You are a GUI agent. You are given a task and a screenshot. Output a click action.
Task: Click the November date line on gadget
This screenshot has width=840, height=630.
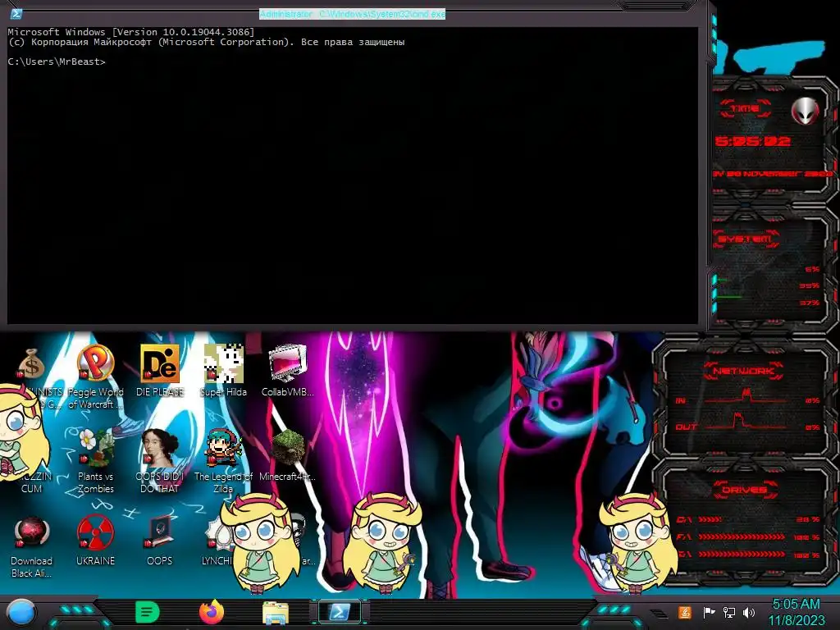pos(773,174)
